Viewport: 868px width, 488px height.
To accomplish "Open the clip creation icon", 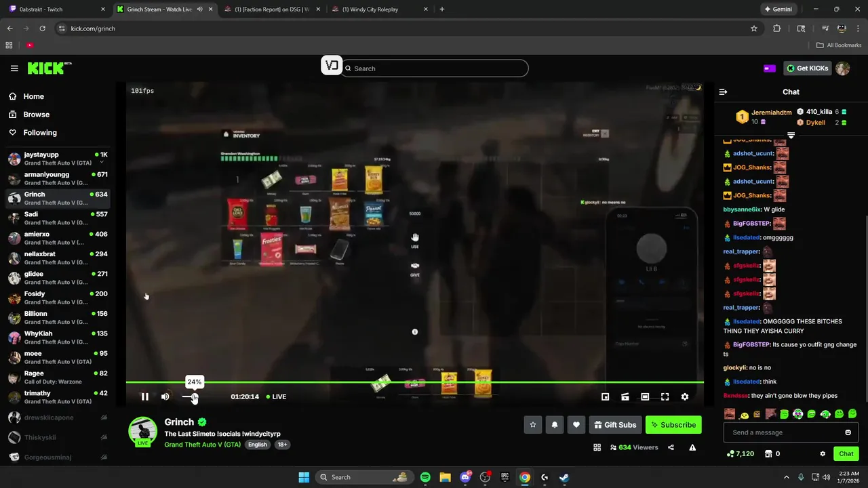I will point(625,396).
